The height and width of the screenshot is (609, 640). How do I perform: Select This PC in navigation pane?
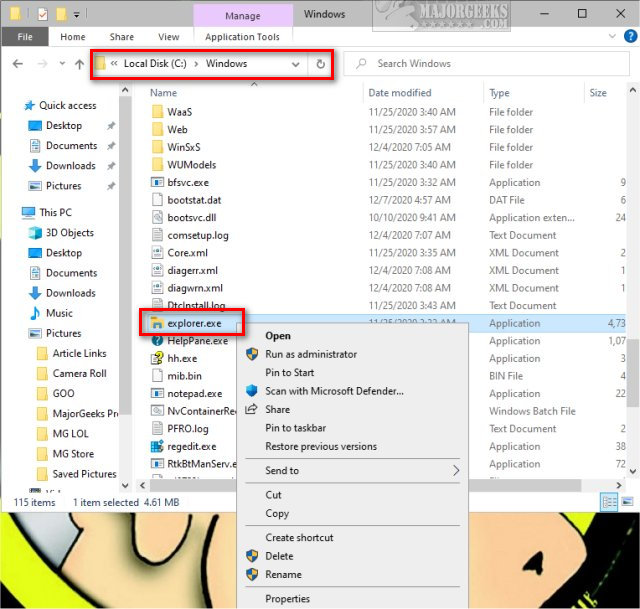pyautogui.click(x=56, y=213)
